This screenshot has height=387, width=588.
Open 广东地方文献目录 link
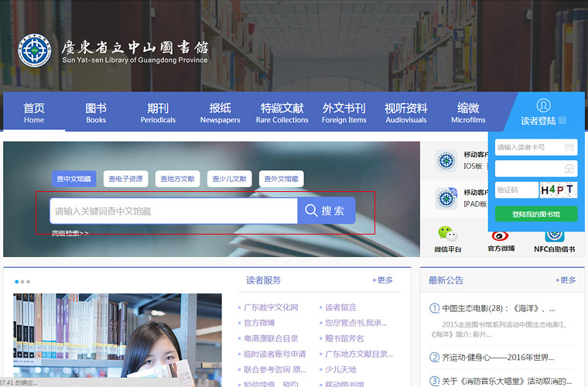359,354
